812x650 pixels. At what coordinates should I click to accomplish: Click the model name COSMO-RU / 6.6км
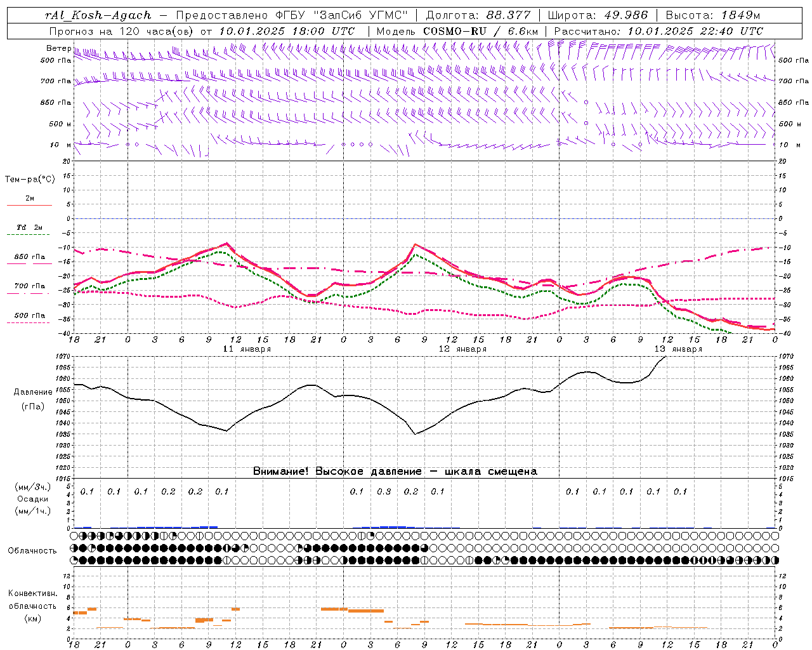point(480,31)
